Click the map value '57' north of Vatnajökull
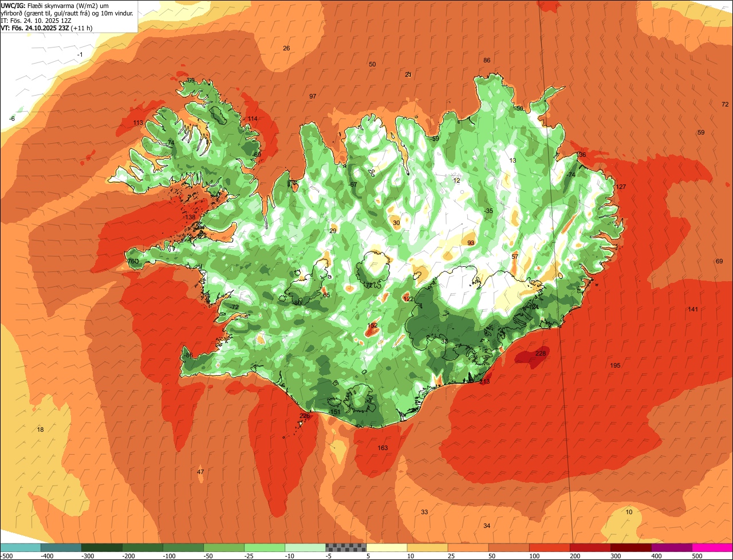 point(515,257)
